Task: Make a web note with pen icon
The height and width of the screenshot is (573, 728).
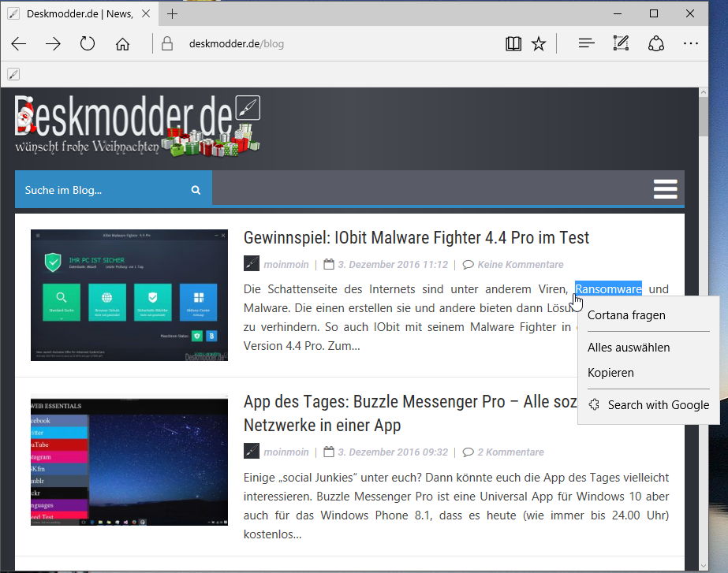Action: click(x=621, y=43)
